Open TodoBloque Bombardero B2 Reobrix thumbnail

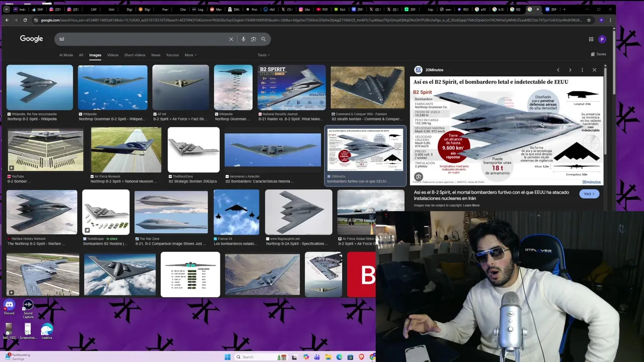[106, 212]
